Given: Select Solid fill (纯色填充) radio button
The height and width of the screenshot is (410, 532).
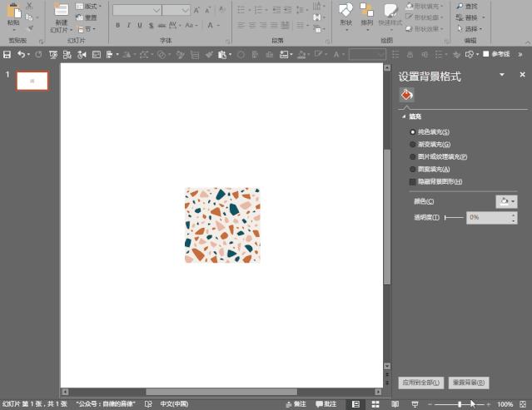Looking at the screenshot, I should pos(413,132).
